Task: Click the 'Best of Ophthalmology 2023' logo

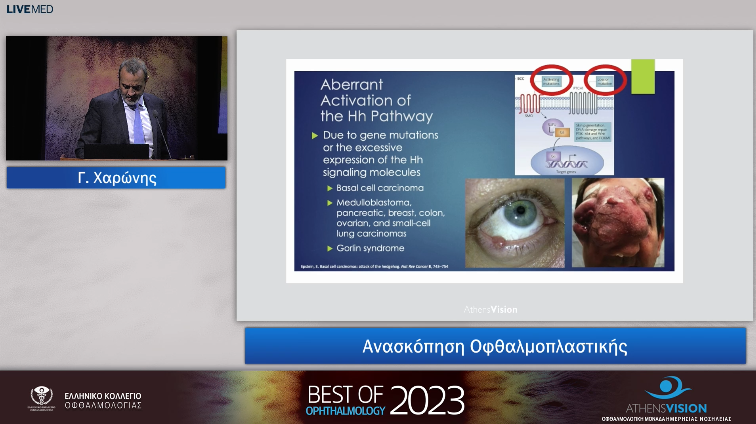Action: point(385,399)
